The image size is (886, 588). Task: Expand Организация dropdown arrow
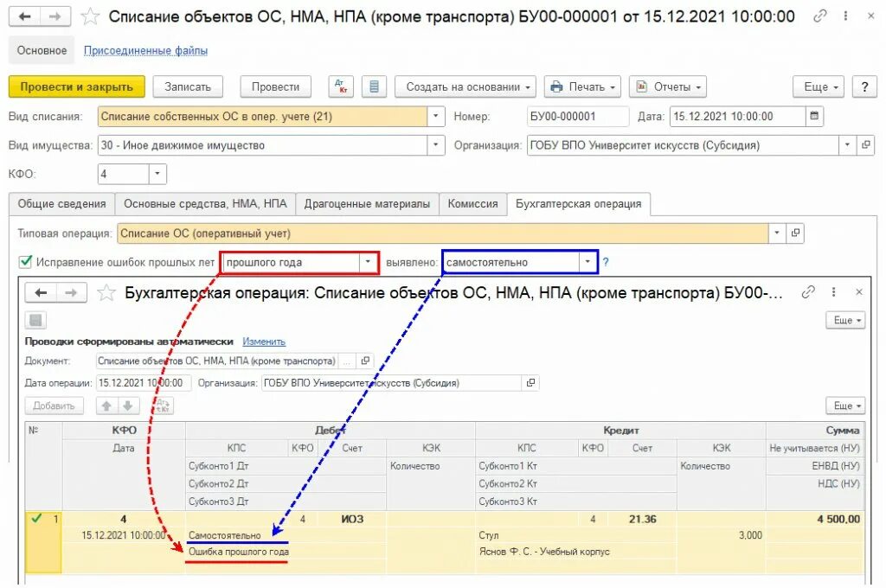pos(847,145)
